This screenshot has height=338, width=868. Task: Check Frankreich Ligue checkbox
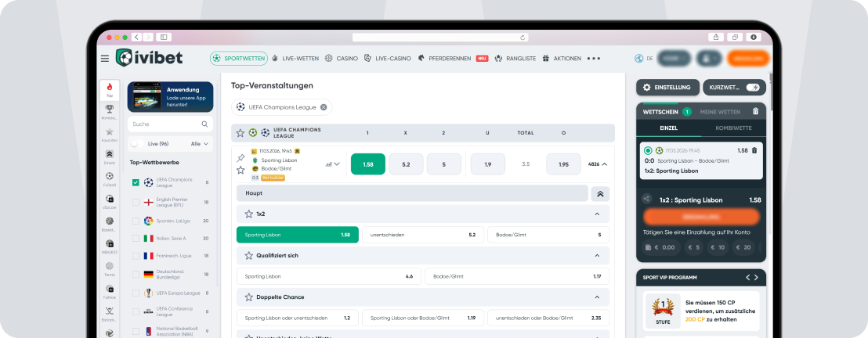click(136, 256)
